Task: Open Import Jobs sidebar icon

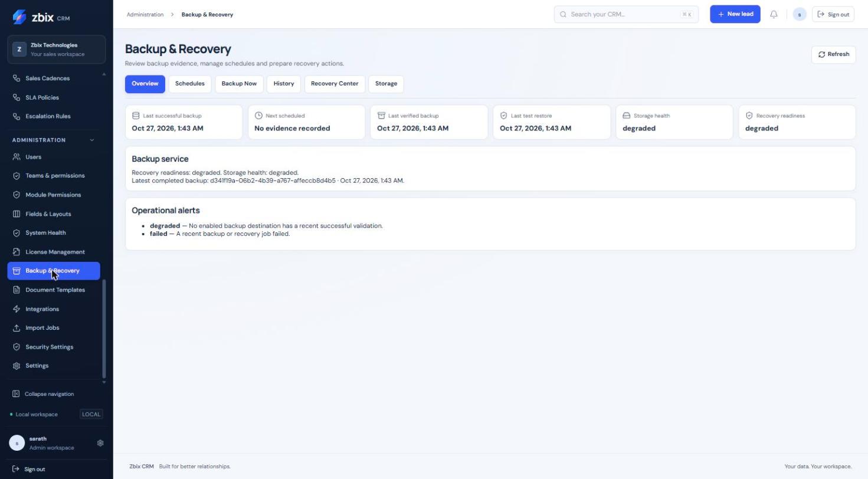Action: coord(17,328)
